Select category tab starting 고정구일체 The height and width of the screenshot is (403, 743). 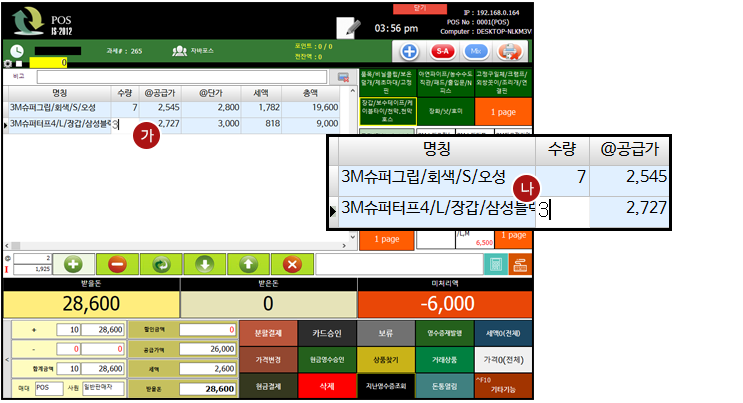[x=503, y=82]
